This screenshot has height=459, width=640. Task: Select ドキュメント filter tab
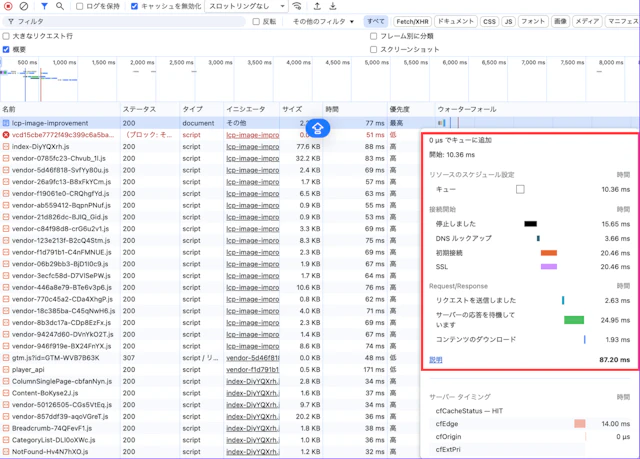click(x=456, y=21)
